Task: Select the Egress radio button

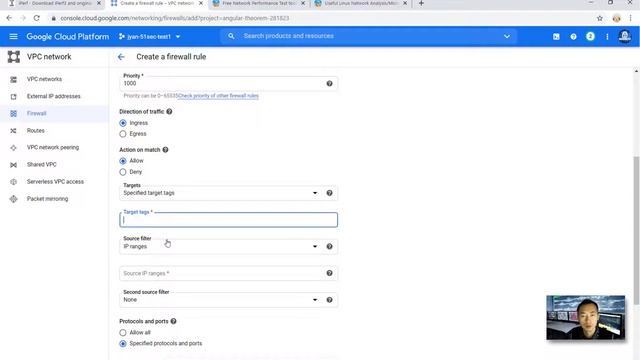Action: (x=123, y=134)
